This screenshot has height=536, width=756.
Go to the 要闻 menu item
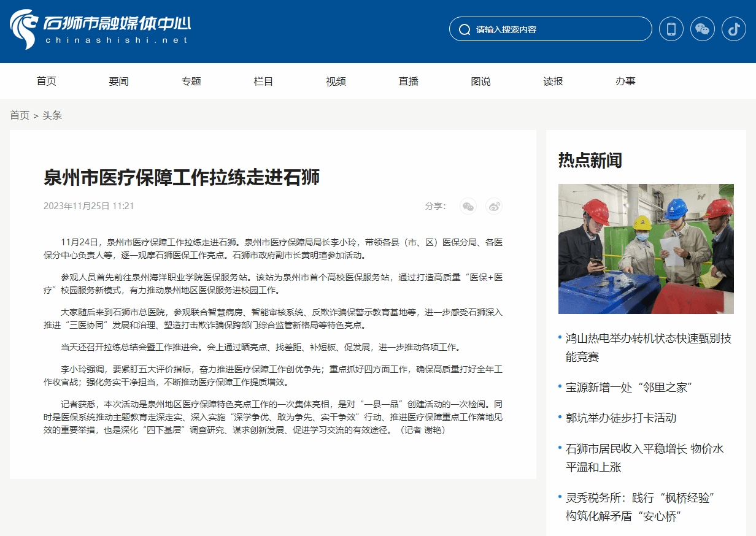118,81
